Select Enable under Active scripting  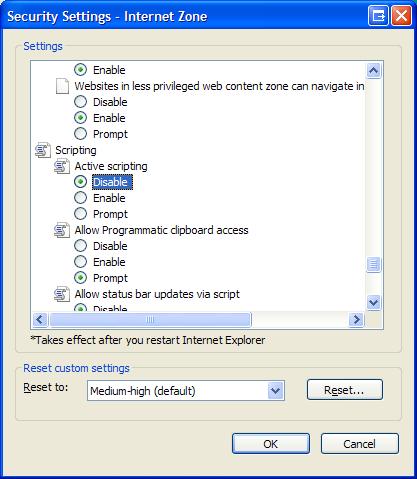(80, 198)
